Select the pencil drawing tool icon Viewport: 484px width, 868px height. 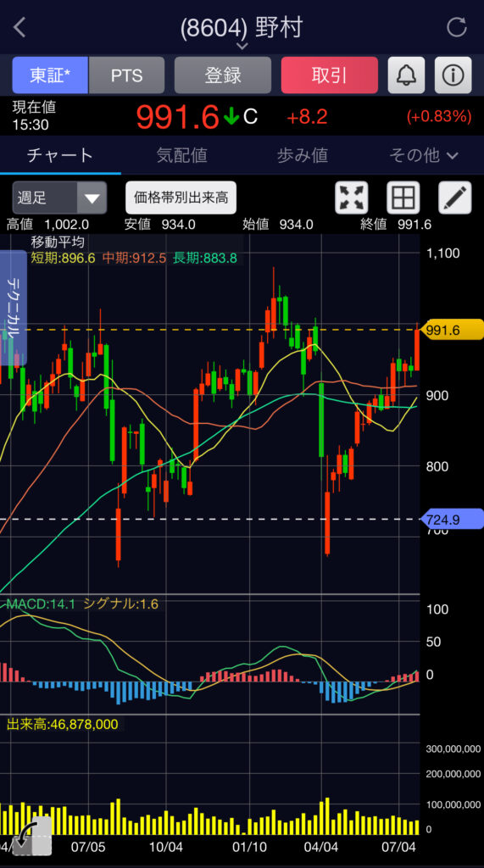(x=455, y=198)
